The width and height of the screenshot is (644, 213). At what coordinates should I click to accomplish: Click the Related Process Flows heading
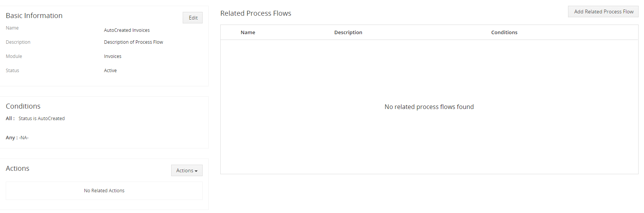[256, 13]
